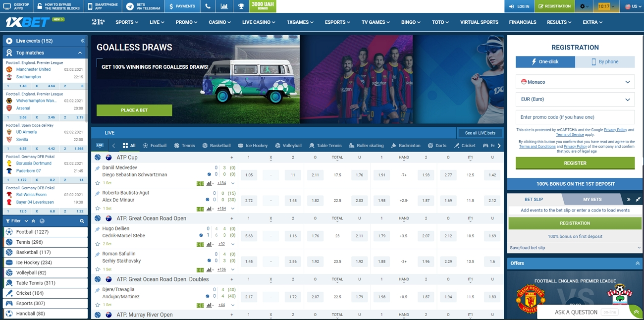Click the globe icon next to Filter

(x=42, y=221)
